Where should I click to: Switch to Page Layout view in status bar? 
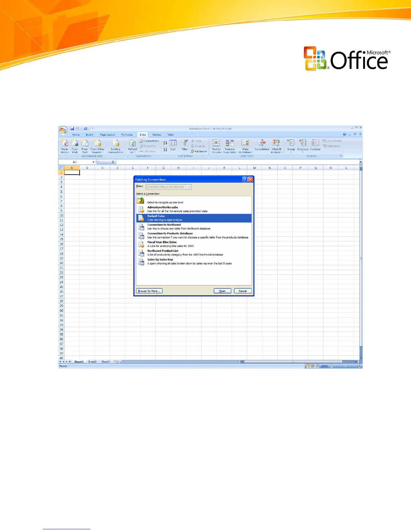(x=312, y=366)
